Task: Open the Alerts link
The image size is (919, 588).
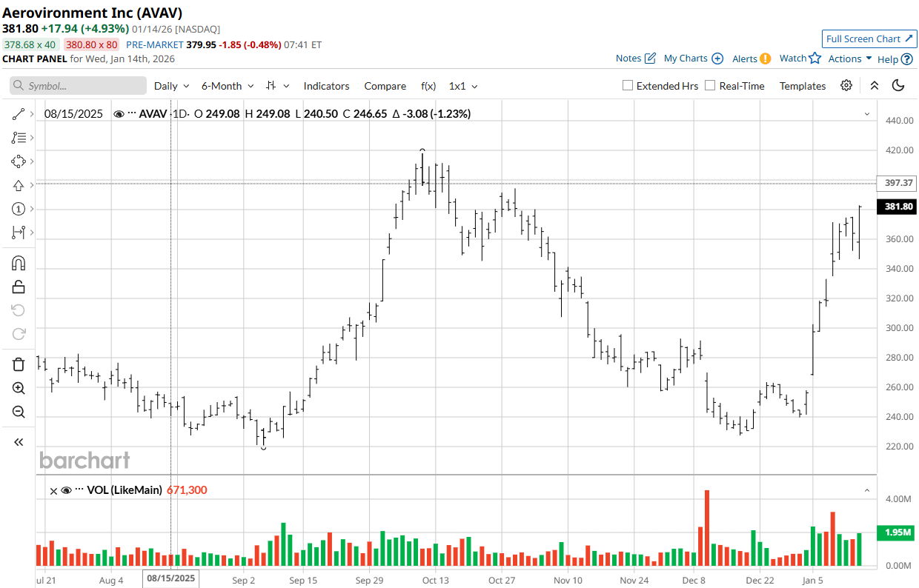Action: click(x=745, y=59)
